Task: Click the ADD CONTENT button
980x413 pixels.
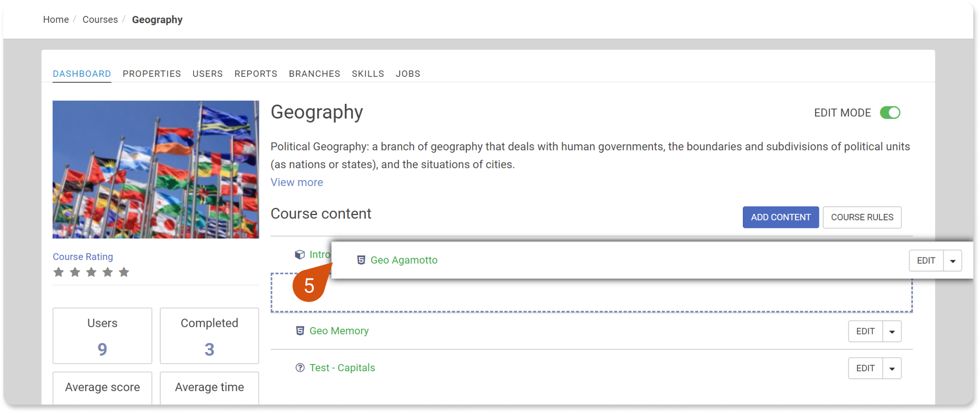Action: coord(781,217)
